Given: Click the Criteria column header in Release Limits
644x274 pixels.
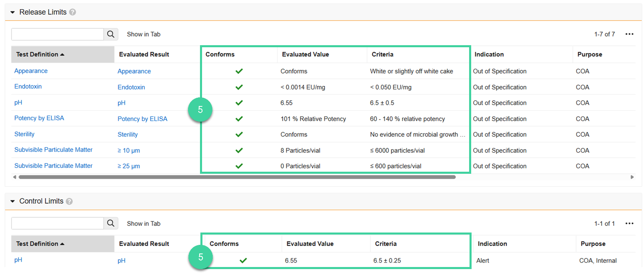Looking at the screenshot, I should click(x=382, y=54).
